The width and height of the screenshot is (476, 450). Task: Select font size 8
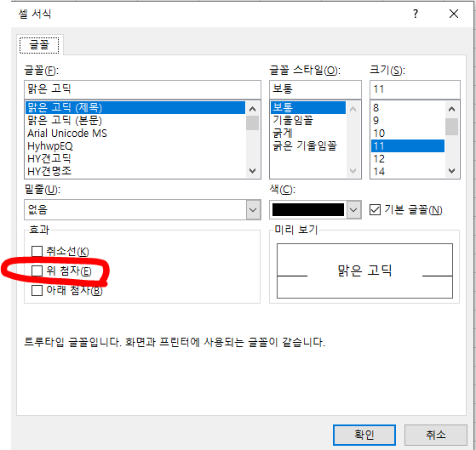407,108
